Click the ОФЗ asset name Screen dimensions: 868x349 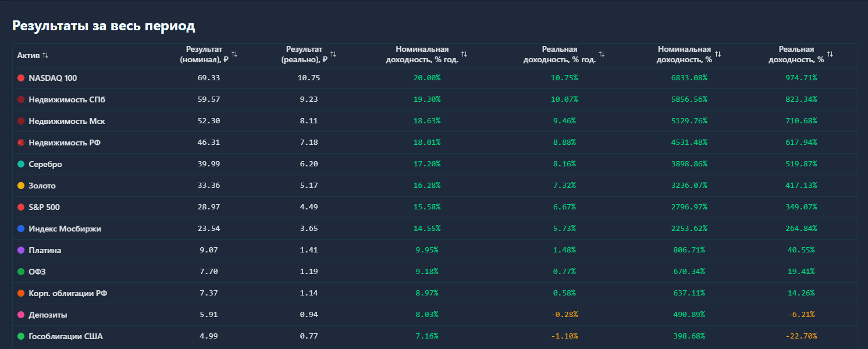pyautogui.click(x=37, y=272)
